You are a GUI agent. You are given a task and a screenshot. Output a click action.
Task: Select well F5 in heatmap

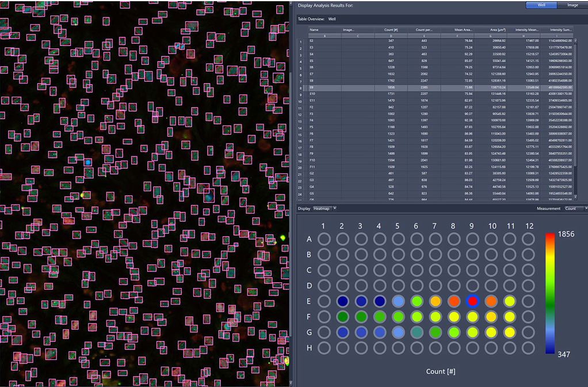tap(398, 317)
